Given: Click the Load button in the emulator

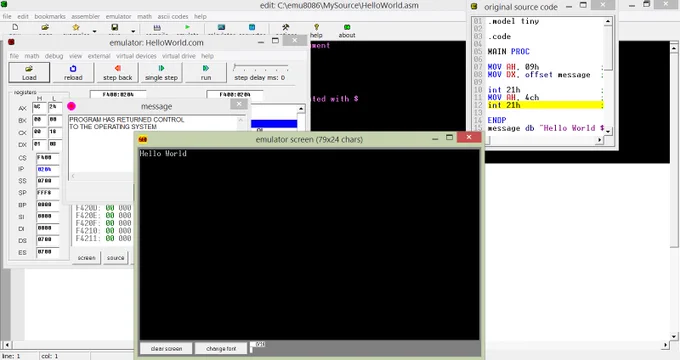Looking at the screenshot, I should coord(29,72).
